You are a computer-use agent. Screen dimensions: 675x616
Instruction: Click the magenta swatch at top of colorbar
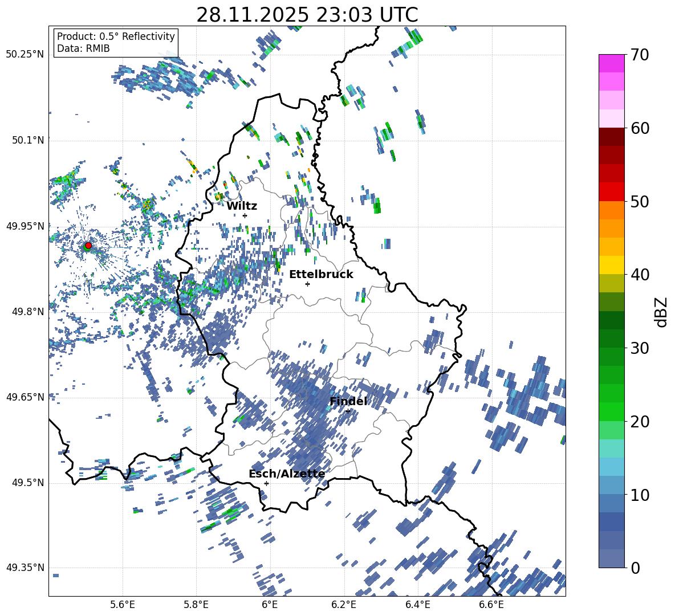[612, 63]
